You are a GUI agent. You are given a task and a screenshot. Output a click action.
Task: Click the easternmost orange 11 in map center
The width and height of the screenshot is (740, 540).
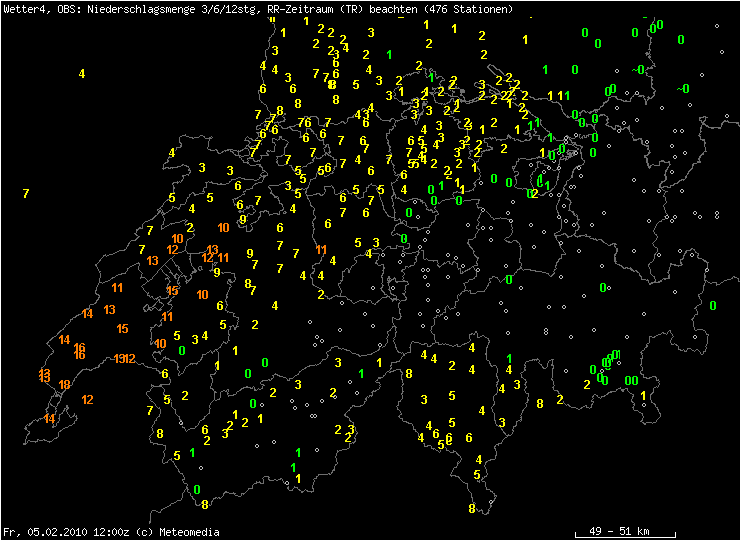(x=321, y=249)
